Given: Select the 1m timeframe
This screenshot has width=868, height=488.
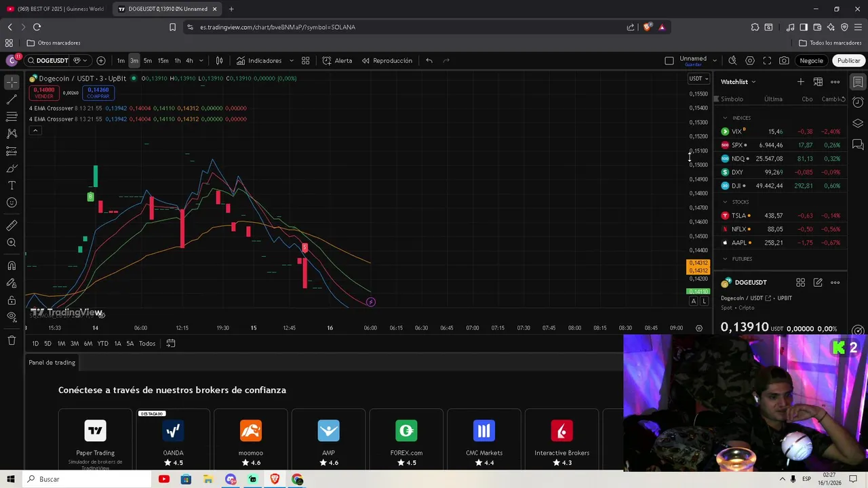Looking at the screenshot, I should (x=121, y=60).
